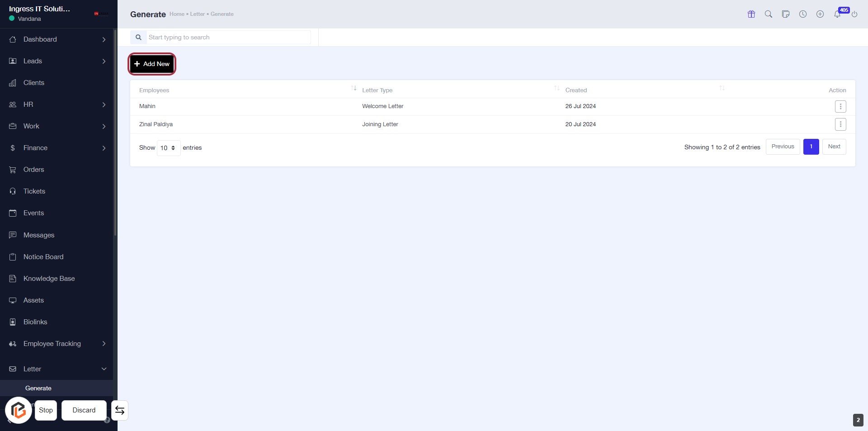The height and width of the screenshot is (431, 868).
Task: Open Notice Board from sidebar
Action: 43,257
